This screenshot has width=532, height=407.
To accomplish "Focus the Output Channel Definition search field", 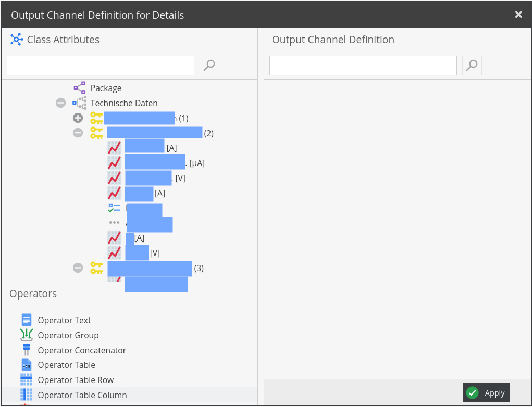I will pyautogui.click(x=363, y=66).
